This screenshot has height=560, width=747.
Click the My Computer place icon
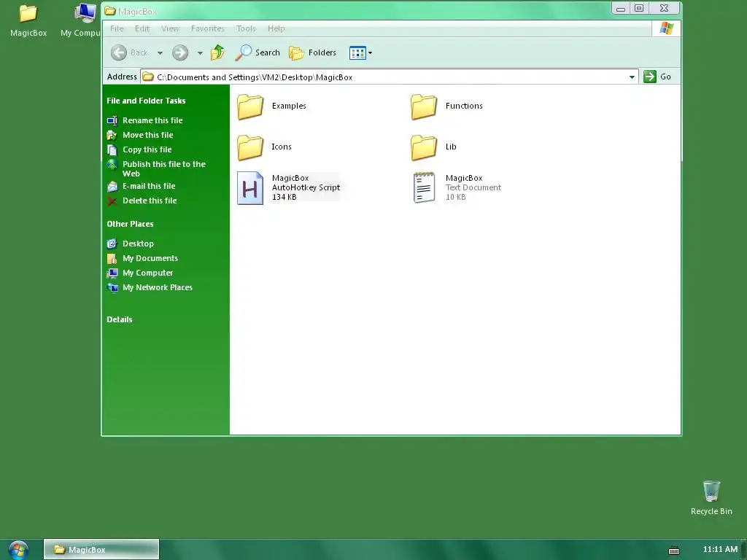coord(112,273)
